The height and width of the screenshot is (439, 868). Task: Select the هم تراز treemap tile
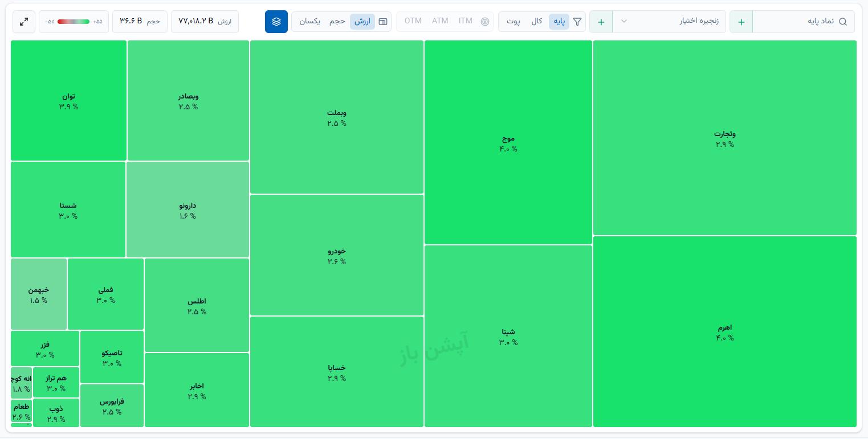[56, 383]
